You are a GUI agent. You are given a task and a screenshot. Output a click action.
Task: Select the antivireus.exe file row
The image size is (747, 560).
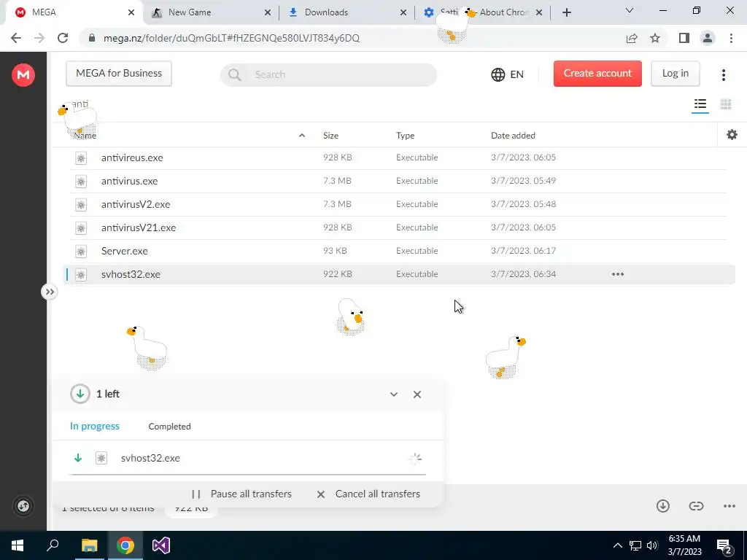click(398, 157)
